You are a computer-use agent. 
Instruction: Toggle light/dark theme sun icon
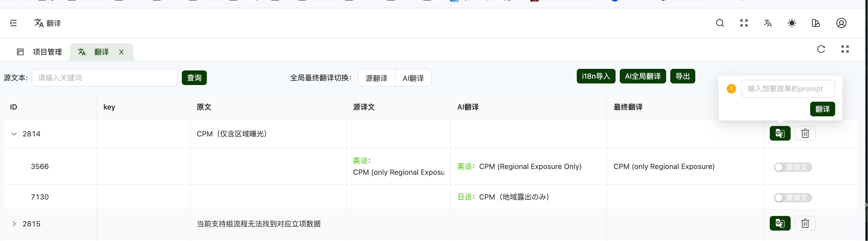tap(791, 23)
